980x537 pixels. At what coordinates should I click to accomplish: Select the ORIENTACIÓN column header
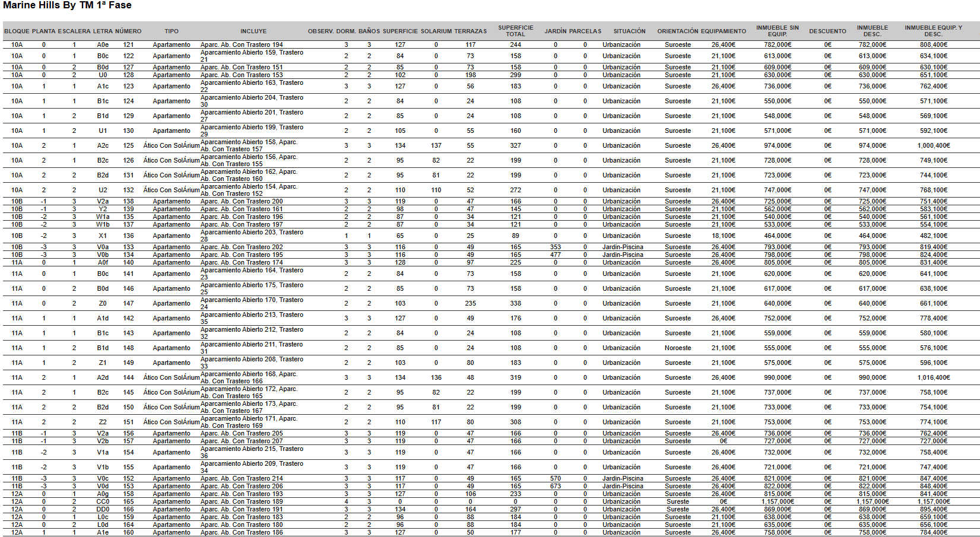[x=677, y=31]
